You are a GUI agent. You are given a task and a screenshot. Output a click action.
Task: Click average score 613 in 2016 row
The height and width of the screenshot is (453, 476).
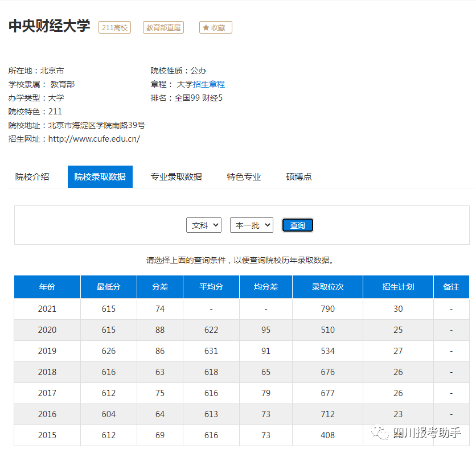211,414
